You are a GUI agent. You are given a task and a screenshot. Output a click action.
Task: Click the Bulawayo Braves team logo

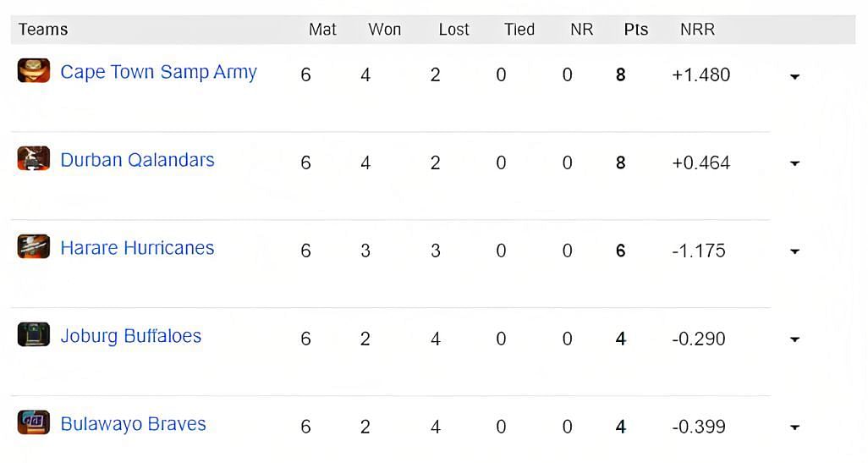click(x=34, y=422)
